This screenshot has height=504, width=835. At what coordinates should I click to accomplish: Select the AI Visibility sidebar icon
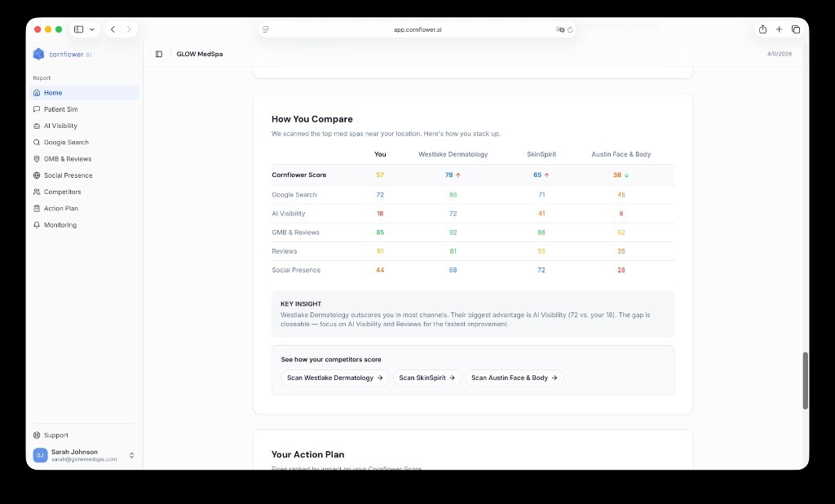point(37,126)
